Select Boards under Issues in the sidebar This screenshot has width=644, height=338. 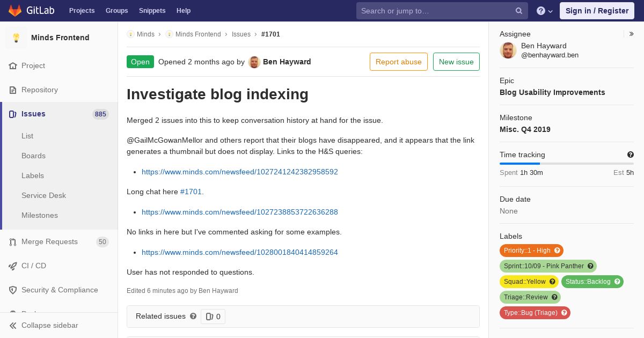click(33, 156)
